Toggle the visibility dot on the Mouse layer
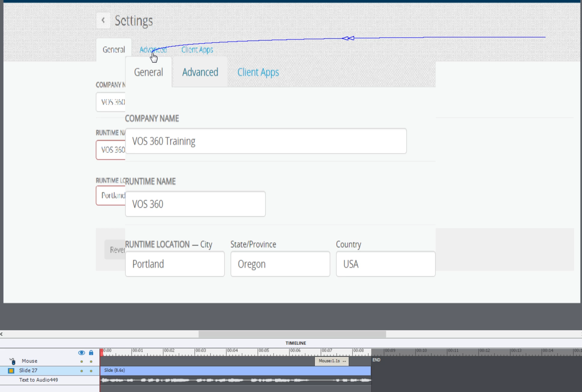 click(x=81, y=362)
